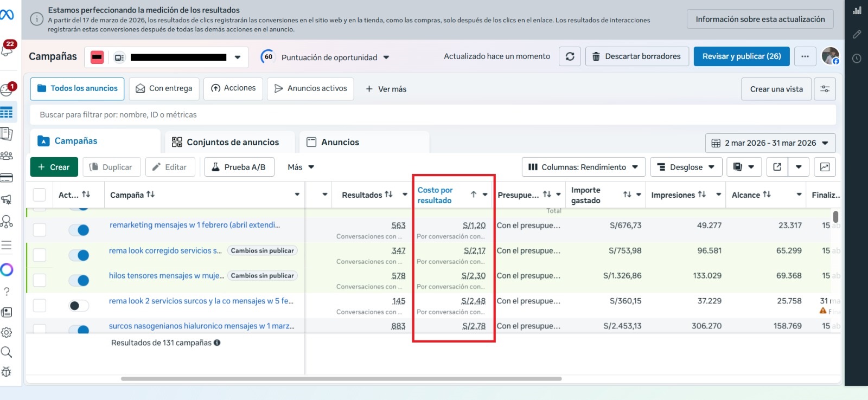Click the search magnifier icon in sidebar
Viewport: 868px width, 400px height.
click(x=7, y=352)
